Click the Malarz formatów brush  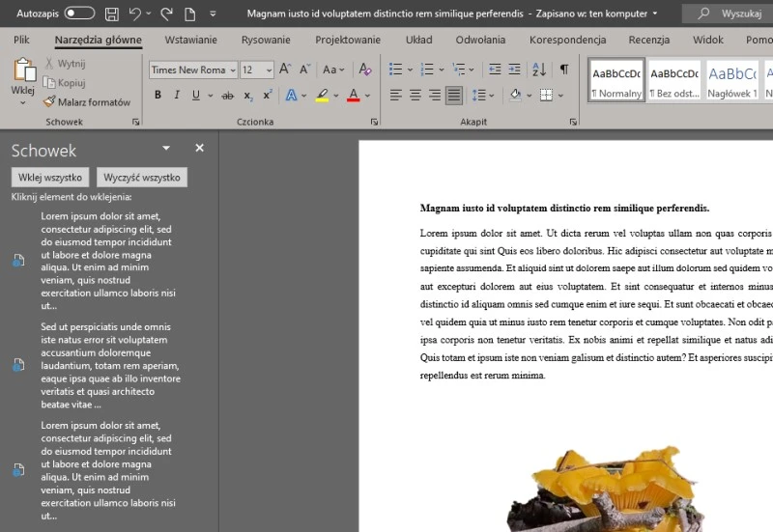86,101
